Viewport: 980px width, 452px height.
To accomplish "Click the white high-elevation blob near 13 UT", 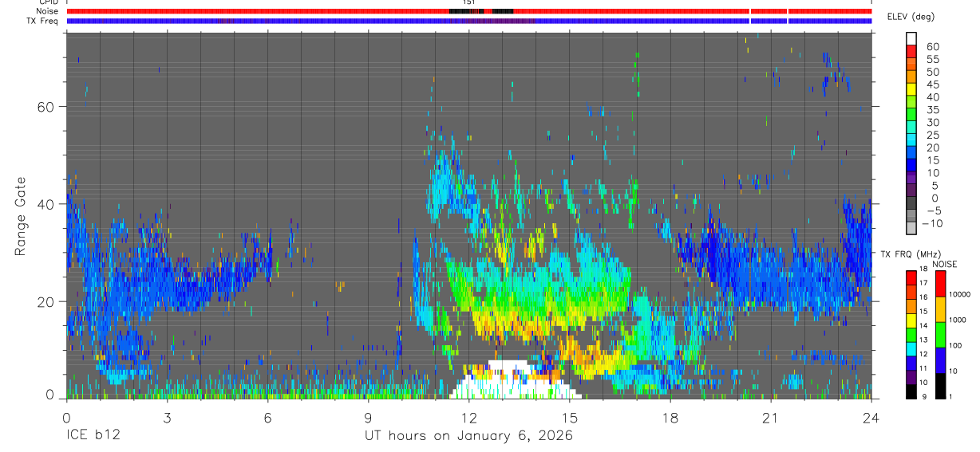I will click(x=515, y=381).
